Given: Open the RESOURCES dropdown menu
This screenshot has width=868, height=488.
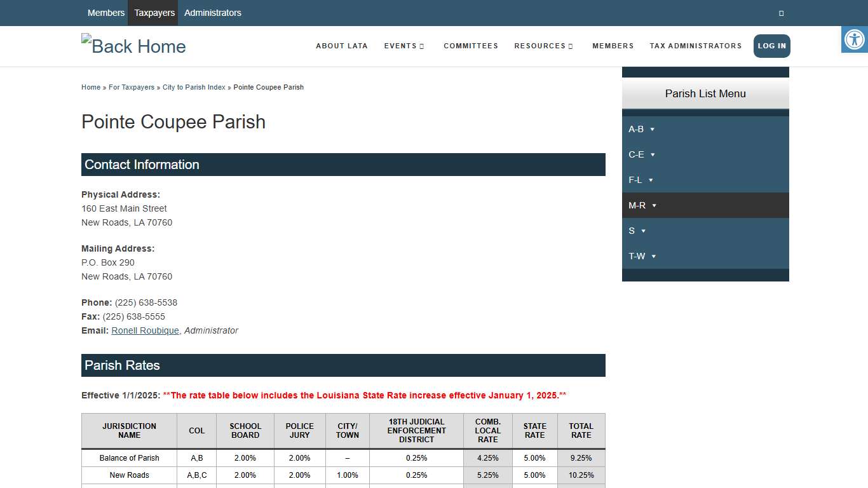Looking at the screenshot, I should (x=543, y=46).
